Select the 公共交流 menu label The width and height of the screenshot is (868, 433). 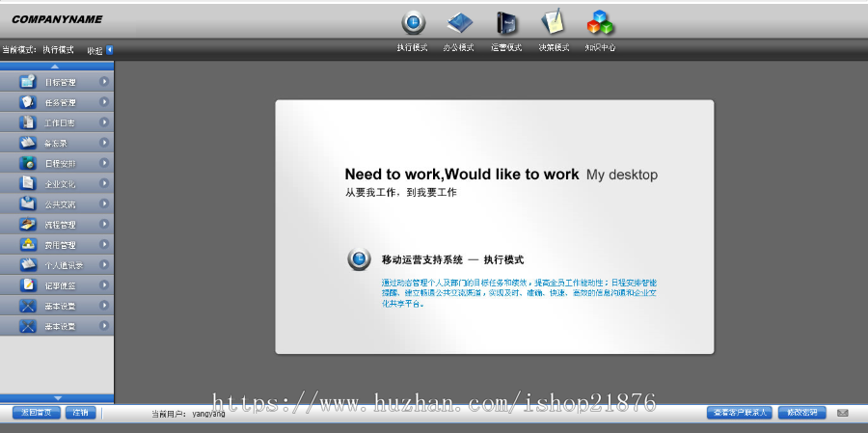pyautogui.click(x=61, y=204)
